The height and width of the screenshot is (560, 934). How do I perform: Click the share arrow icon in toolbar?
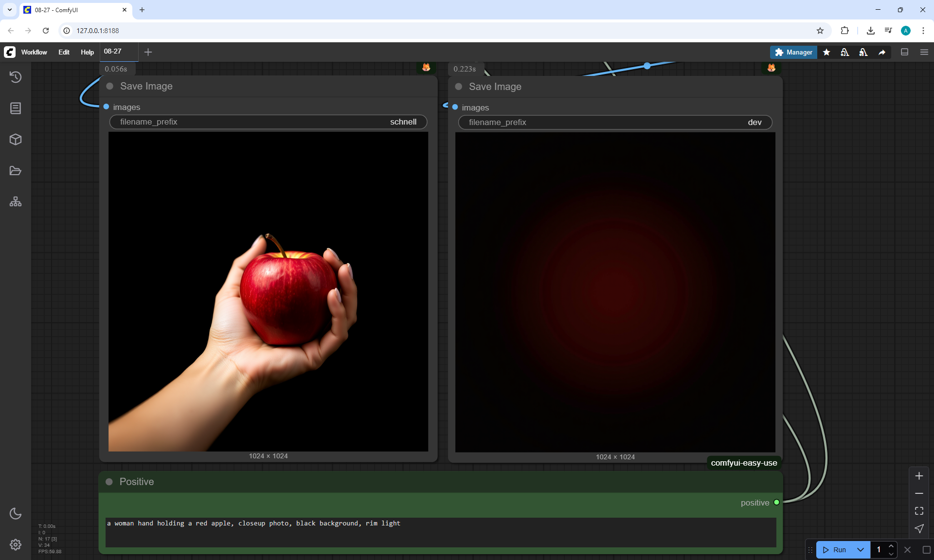[882, 52]
